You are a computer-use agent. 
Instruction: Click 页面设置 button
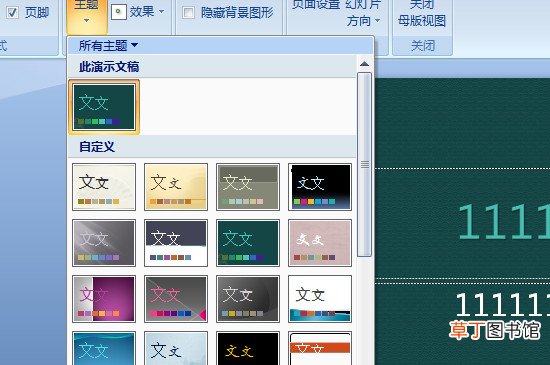[x=316, y=5]
